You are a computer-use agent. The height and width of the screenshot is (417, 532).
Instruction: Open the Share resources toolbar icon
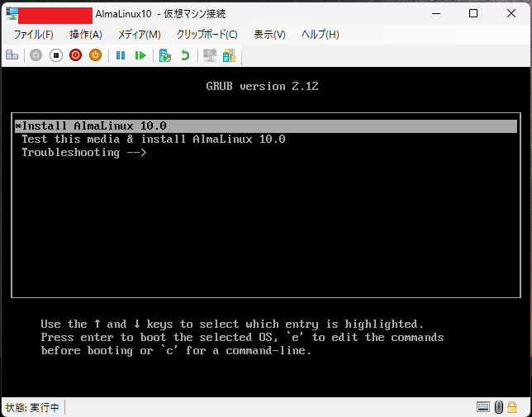(x=230, y=55)
